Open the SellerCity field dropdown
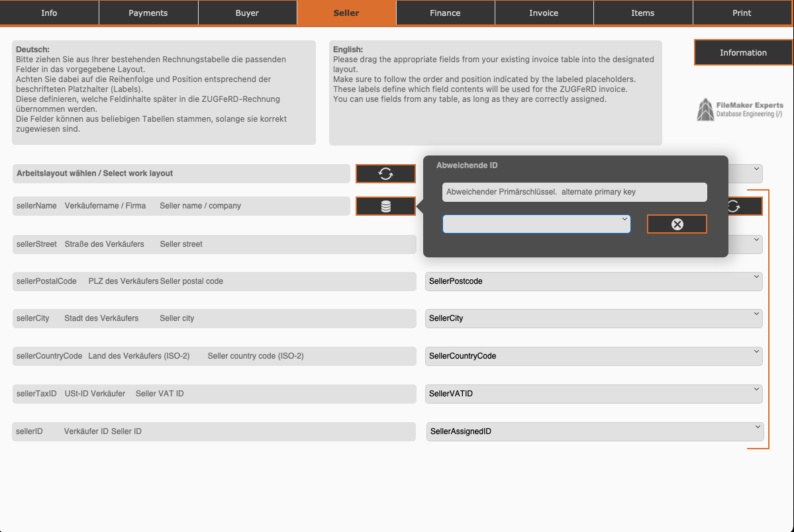794x532 pixels. 593,318
